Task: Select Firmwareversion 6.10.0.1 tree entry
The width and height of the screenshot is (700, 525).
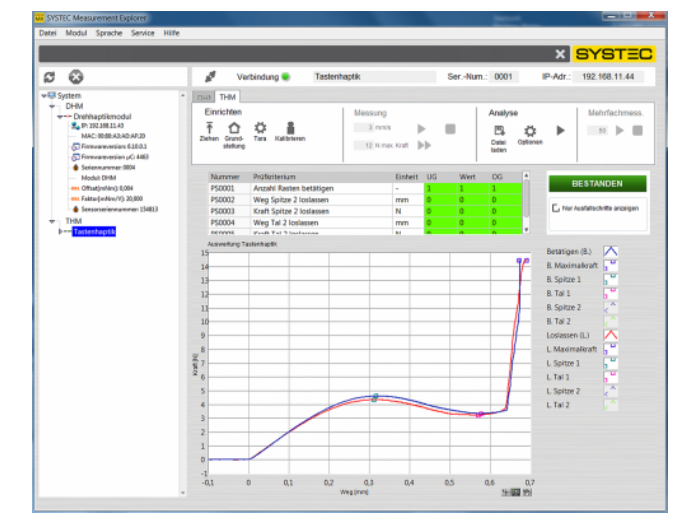Action: pyautogui.click(x=109, y=146)
